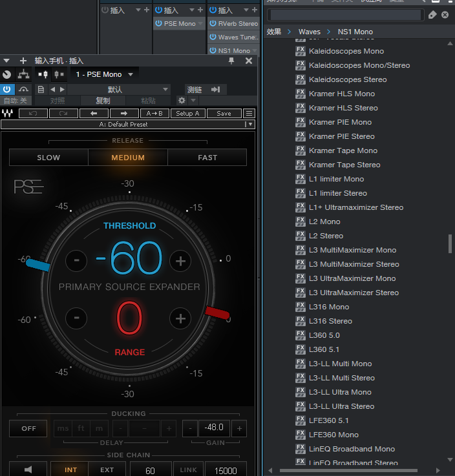
Task: Open the 默认 preset dropdown
Action: pyautogui.click(x=118, y=90)
